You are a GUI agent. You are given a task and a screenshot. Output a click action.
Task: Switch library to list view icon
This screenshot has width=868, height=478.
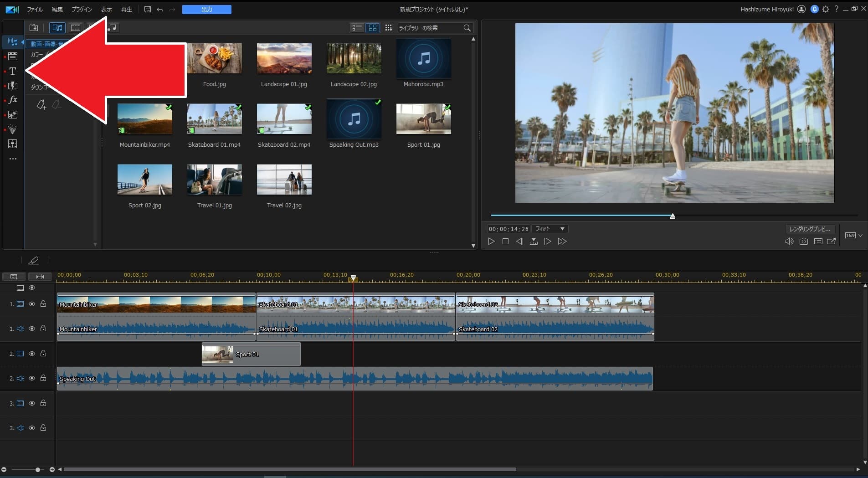click(357, 28)
